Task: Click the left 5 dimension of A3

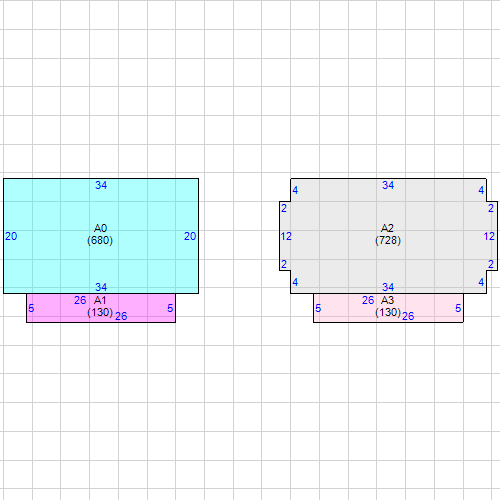Action: (318, 308)
